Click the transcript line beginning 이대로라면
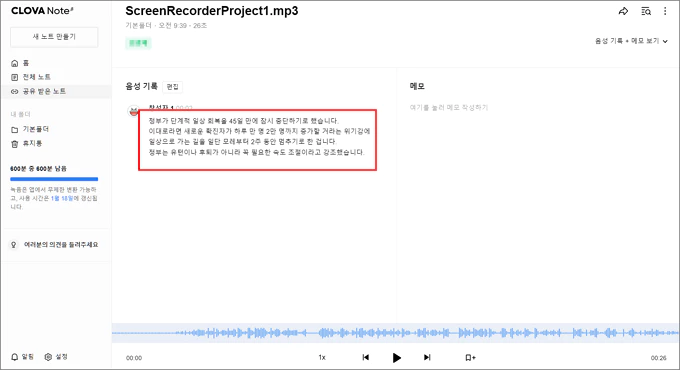Viewport: 680px width, 370px height. (x=259, y=131)
